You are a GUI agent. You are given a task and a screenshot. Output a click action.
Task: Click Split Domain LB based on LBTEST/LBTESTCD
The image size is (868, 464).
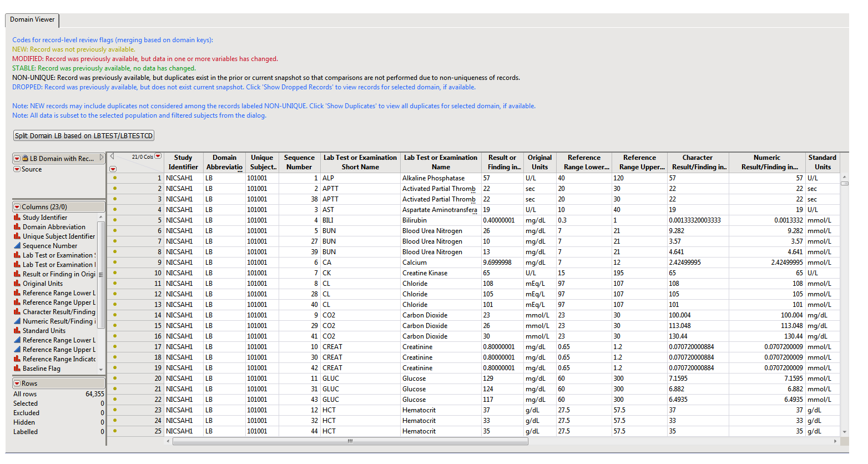tap(84, 136)
